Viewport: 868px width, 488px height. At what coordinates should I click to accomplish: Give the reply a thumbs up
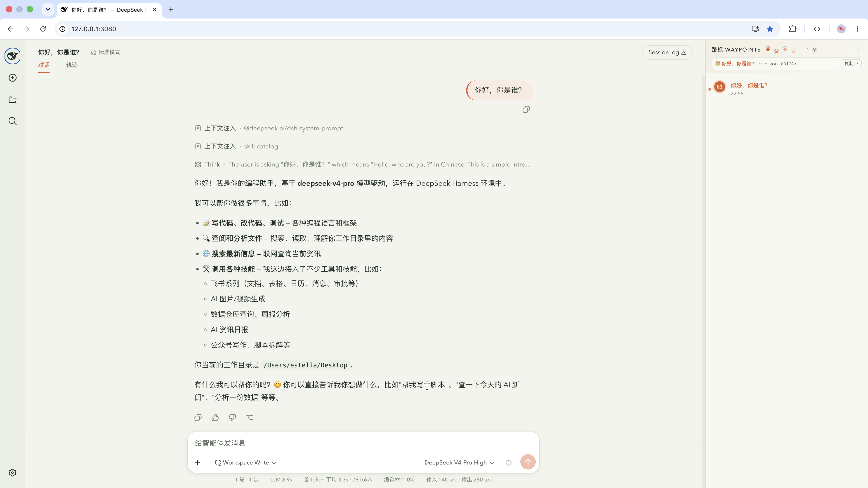[215, 418]
